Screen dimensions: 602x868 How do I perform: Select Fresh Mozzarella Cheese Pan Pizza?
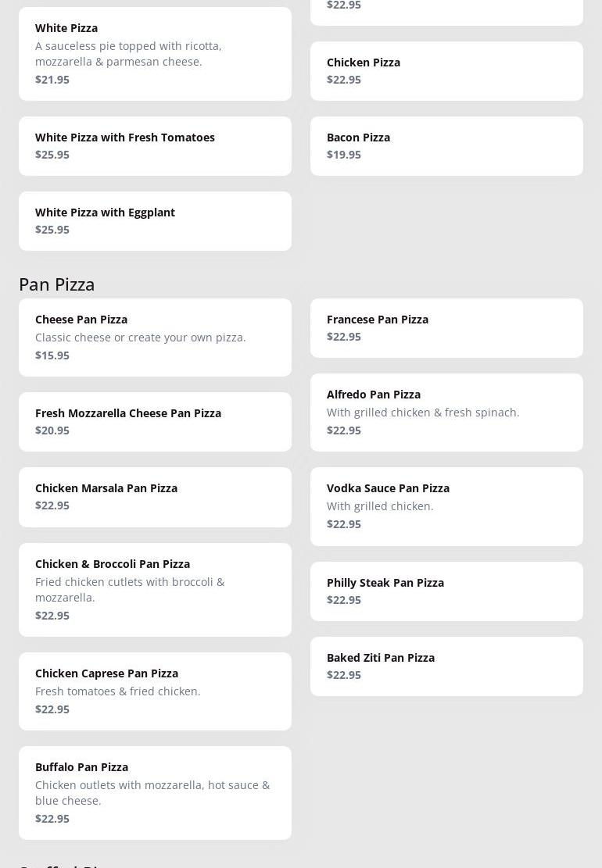(155, 422)
